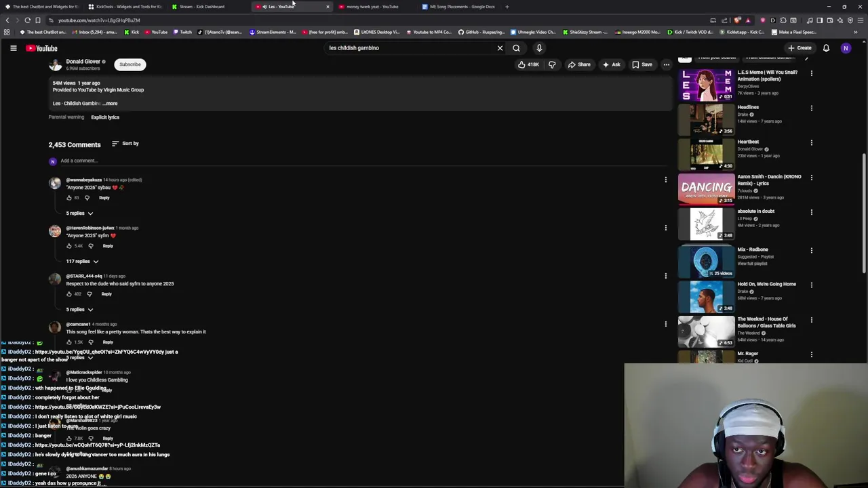This screenshot has height=488, width=868.
Task: Switch to the KickTools Widgets tab
Action: point(125,7)
